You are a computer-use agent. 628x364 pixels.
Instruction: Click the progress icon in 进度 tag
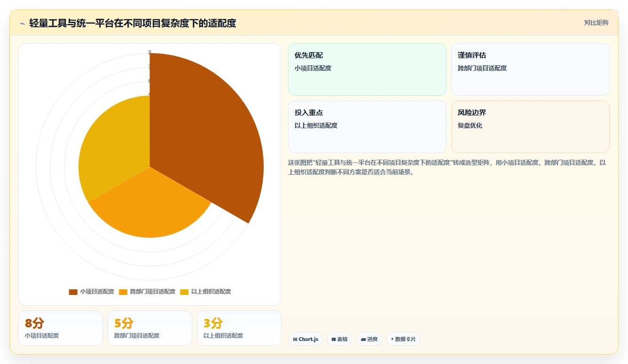pos(363,339)
